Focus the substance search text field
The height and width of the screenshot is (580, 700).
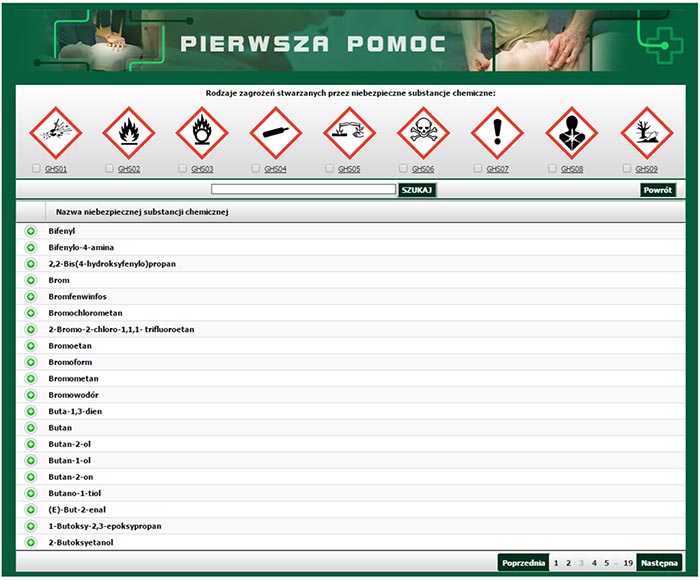(303, 189)
